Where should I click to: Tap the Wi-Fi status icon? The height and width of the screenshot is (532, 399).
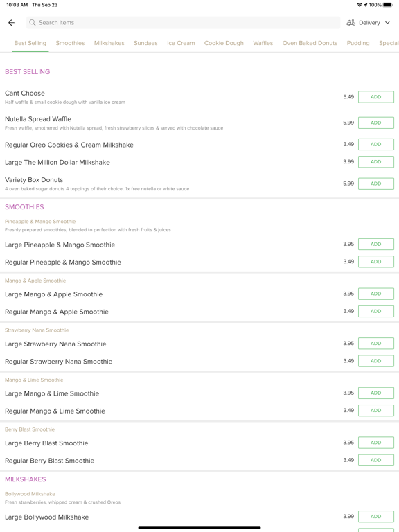(360, 5)
